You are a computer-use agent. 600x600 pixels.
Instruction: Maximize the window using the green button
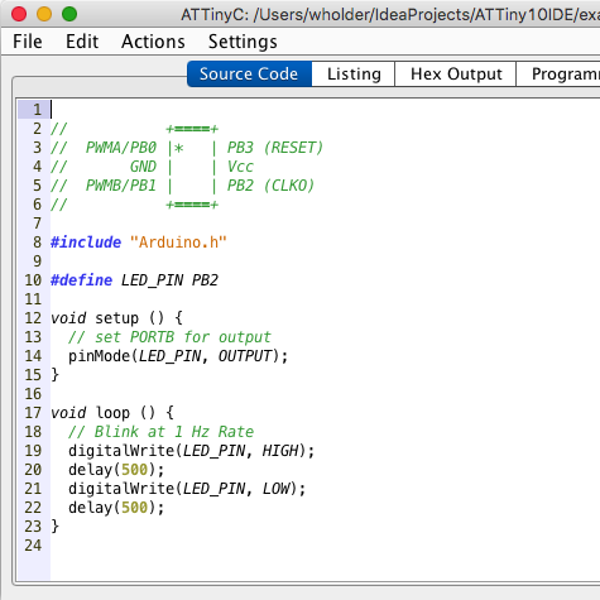coord(69,14)
